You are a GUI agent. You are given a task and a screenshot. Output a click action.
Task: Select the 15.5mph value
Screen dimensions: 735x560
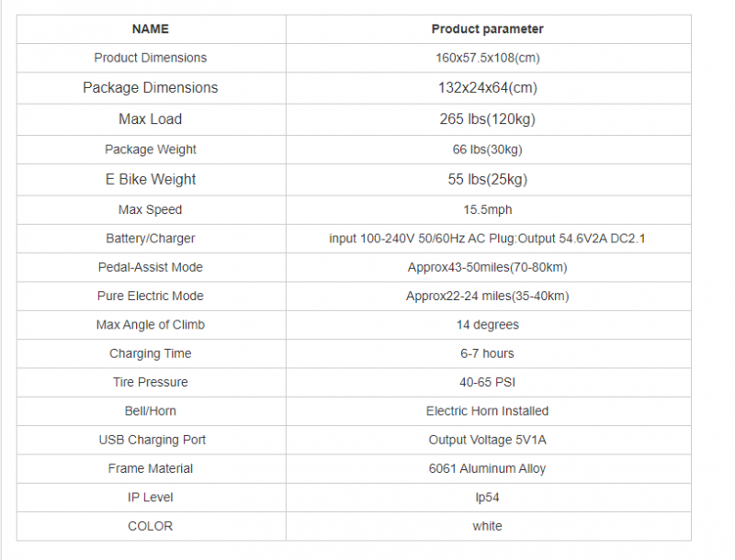coord(488,209)
